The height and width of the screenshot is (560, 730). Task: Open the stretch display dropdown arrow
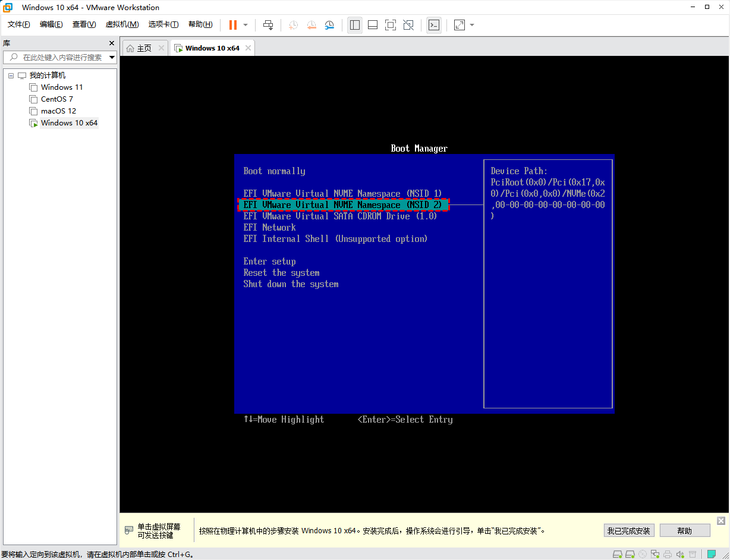472,25
